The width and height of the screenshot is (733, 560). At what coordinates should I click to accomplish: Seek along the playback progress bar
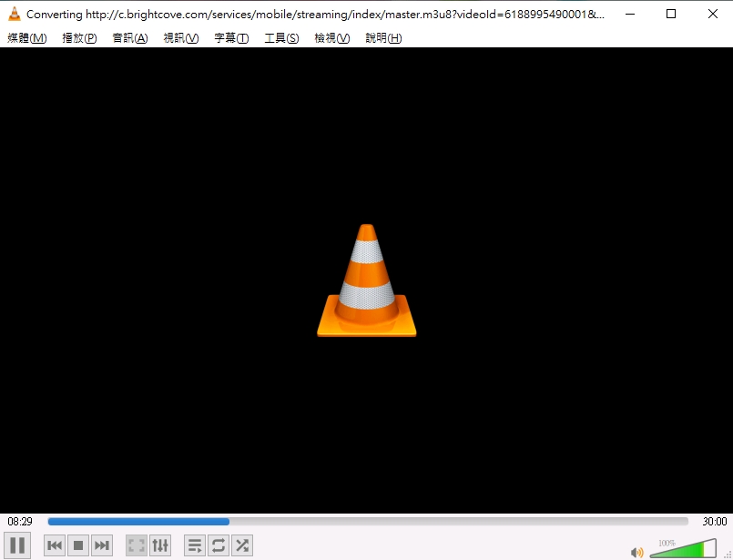click(x=368, y=521)
